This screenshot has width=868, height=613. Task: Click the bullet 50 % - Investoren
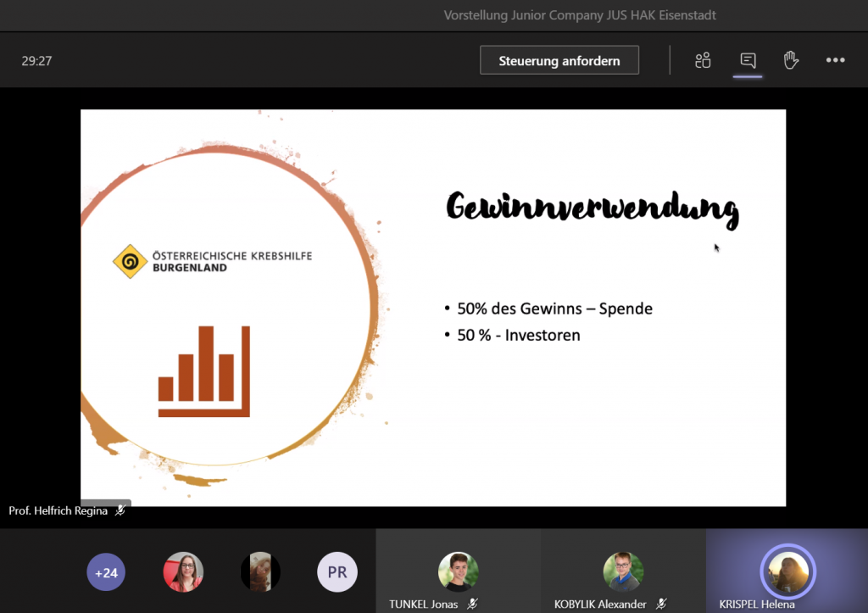(519, 335)
